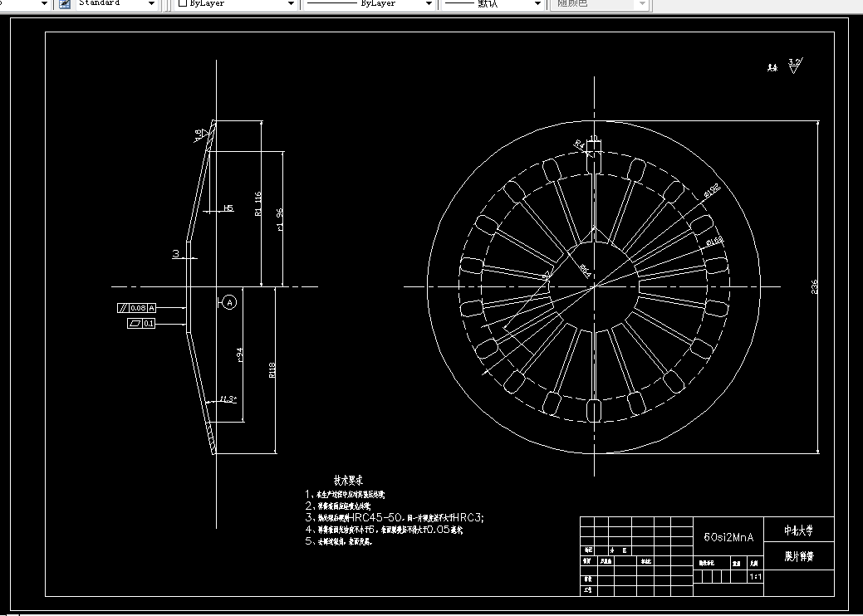Open the 默认 lineweight dropdown

(x=537, y=4)
